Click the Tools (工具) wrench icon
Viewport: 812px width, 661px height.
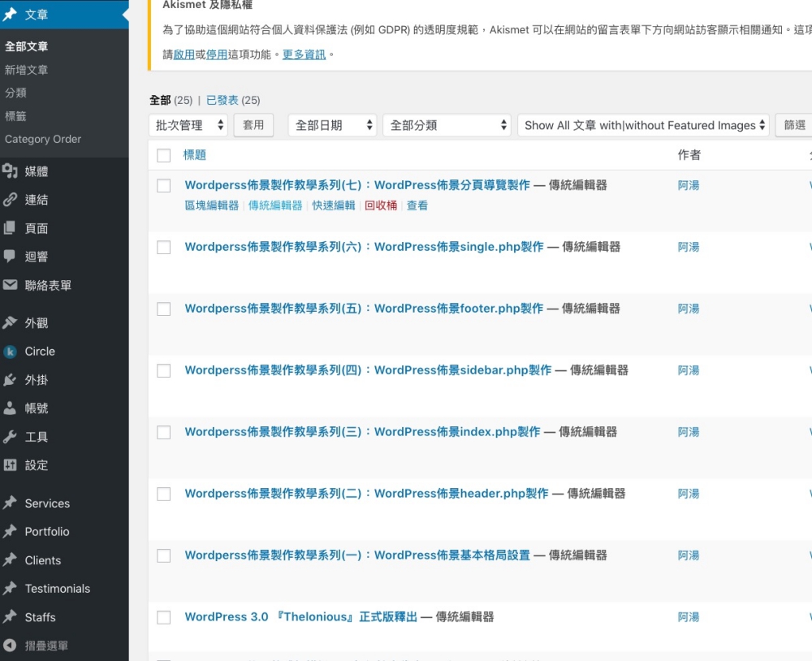(x=10, y=437)
